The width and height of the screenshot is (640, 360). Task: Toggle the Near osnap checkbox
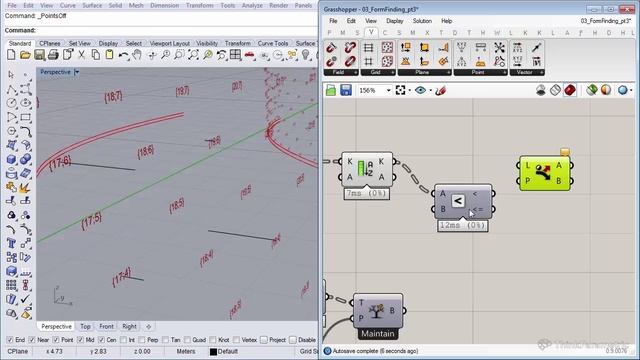[x=32, y=340]
